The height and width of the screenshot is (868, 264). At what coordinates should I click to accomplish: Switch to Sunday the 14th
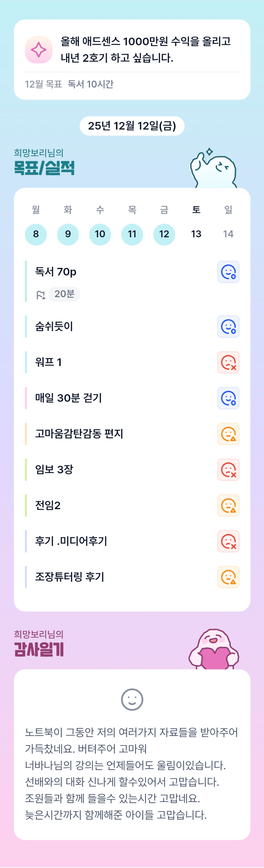[x=228, y=234]
